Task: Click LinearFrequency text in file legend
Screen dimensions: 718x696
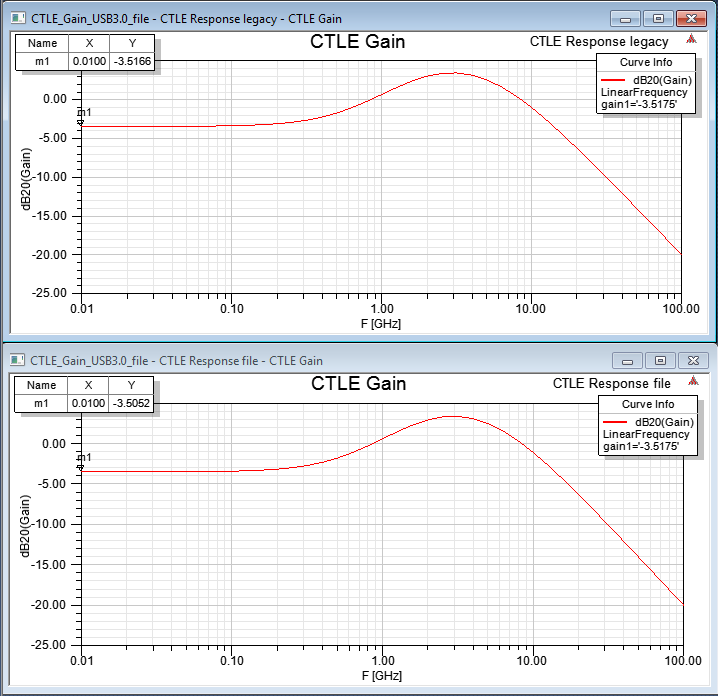Action: pos(646,434)
